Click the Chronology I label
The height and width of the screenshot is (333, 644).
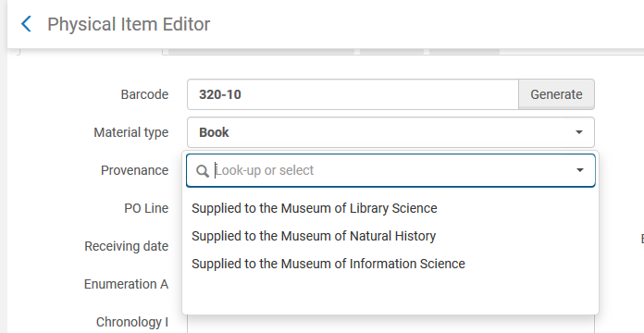click(132, 322)
